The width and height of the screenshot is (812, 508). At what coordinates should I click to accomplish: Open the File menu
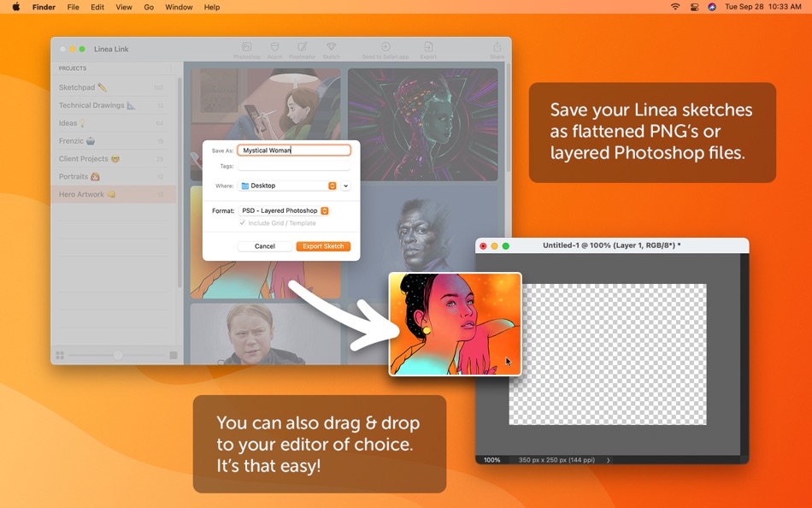[x=73, y=7]
